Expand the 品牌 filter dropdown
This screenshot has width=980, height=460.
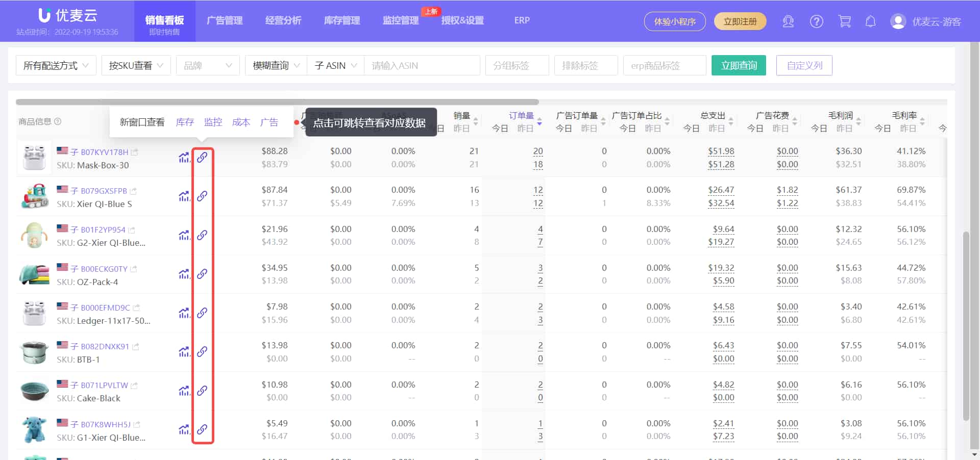point(207,65)
